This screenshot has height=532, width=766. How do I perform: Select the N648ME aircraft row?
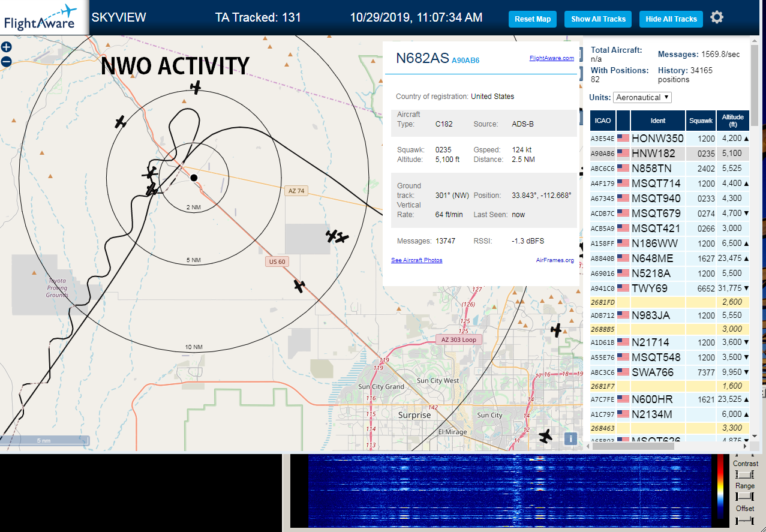coord(669,259)
